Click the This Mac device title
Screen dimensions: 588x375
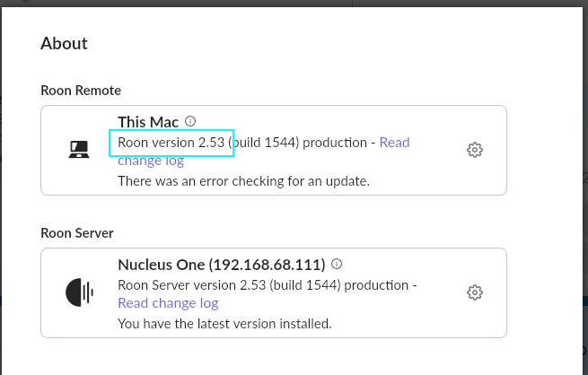(x=148, y=122)
